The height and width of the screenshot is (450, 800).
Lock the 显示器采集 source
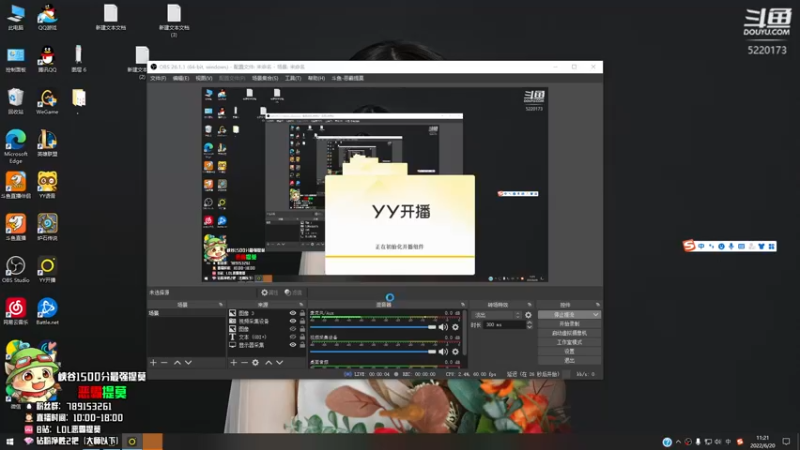(303, 345)
